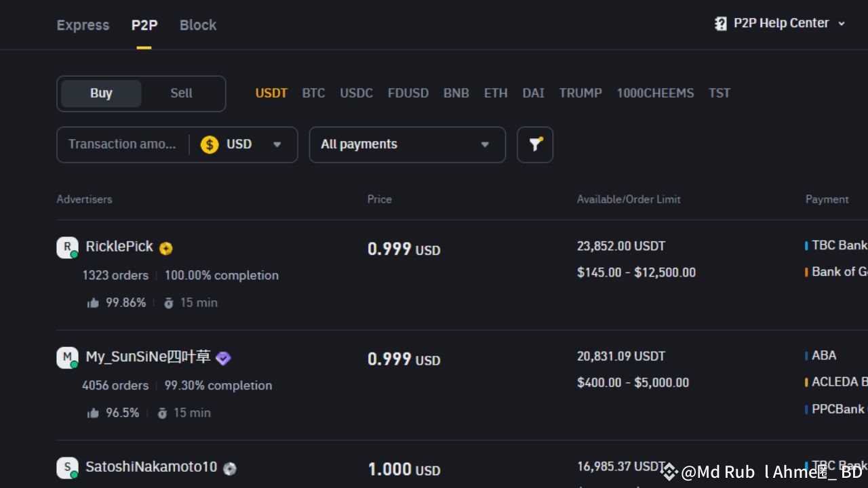Click RicklePick's yellow verified merchant badge
This screenshot has width=868, height=488.
[x=166, y=249]
